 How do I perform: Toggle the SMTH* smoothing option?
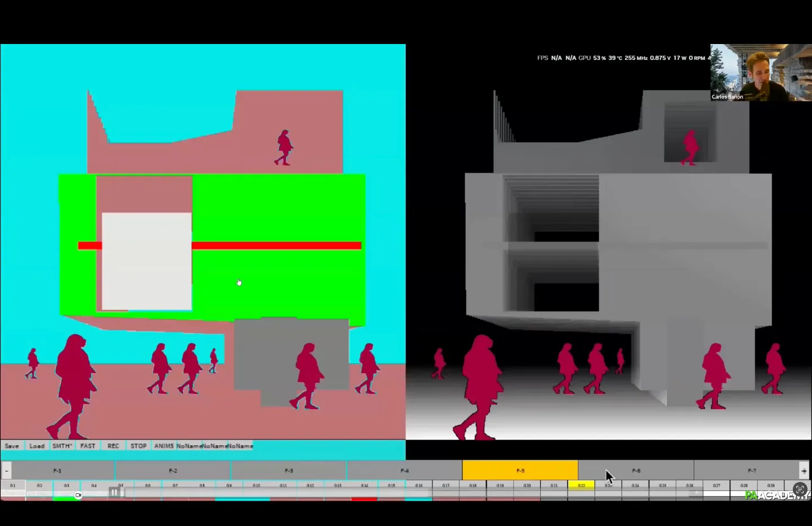(62, 446)
